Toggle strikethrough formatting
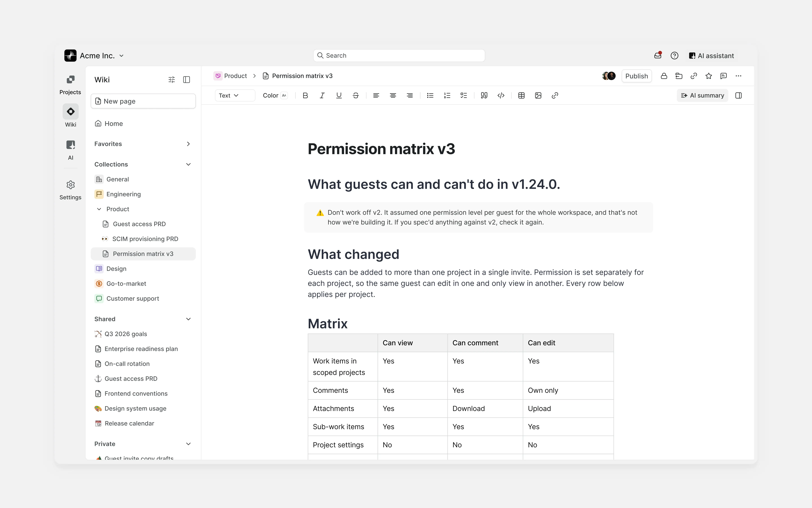 tap(356, 95)
